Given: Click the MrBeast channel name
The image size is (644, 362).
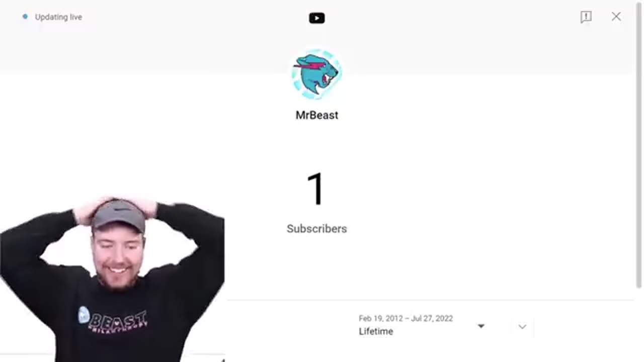Looking at the screenshot, I should tap(317, 115).
